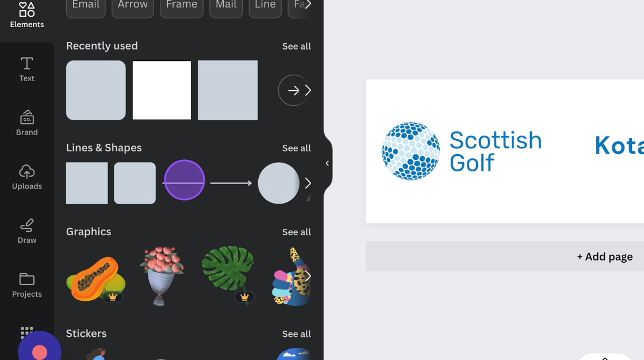Open See all for Graphics

[297, 232]
